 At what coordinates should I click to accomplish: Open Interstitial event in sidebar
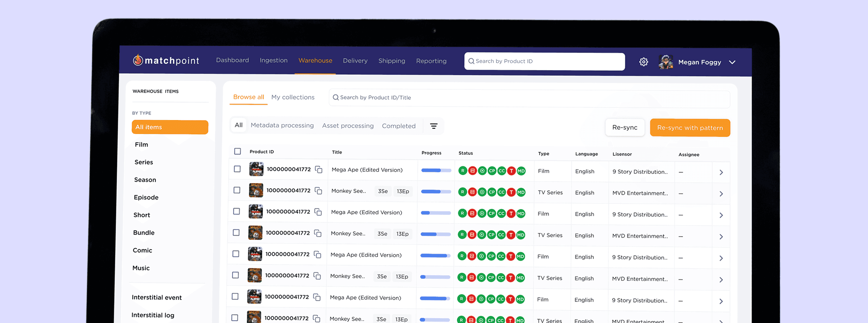pyautogui.click(x=157, y=297)
